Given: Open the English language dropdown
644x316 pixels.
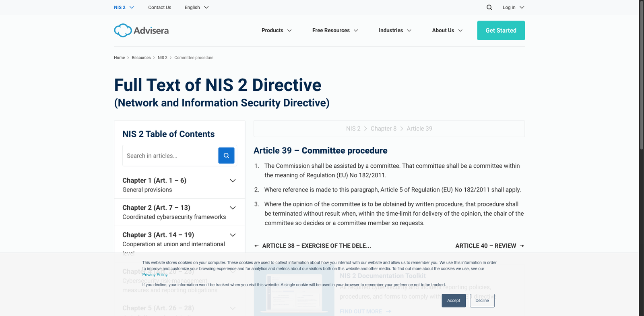Looking at the screenshot, I should (x=196, y=7).
